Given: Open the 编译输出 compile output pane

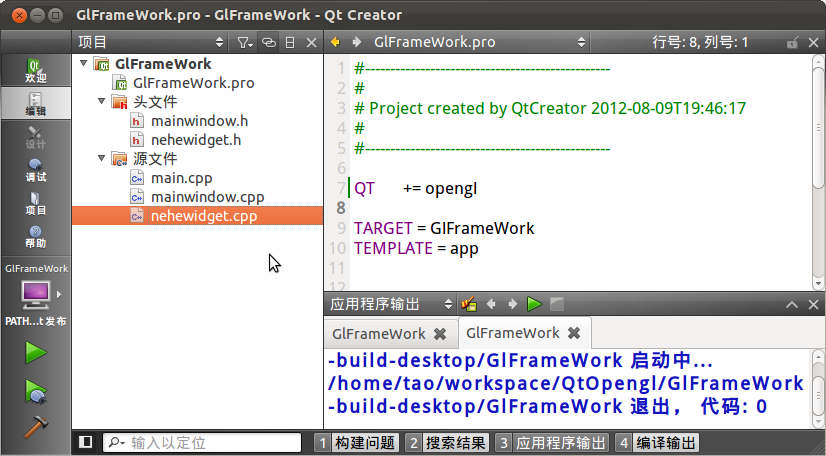Looking at the screenshot, I should 657,442.
